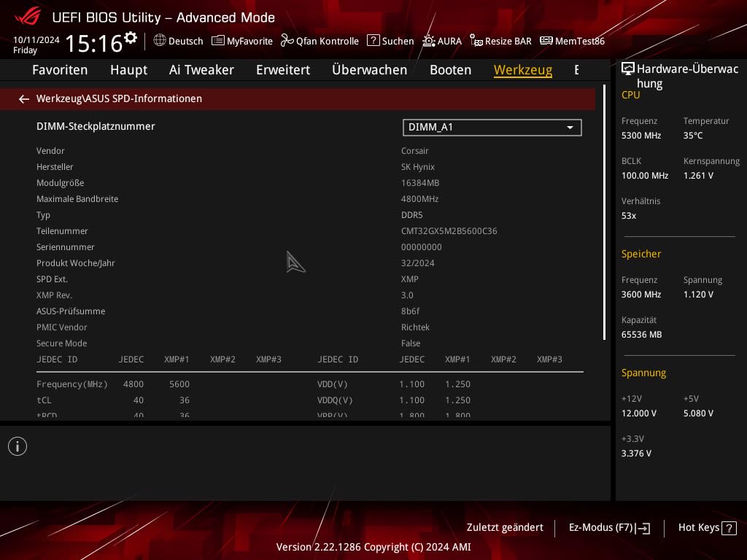The height and width of the screenshot is (560, 747).
Task: Launch MemTest86 memory icon
Action: point(546,41)
